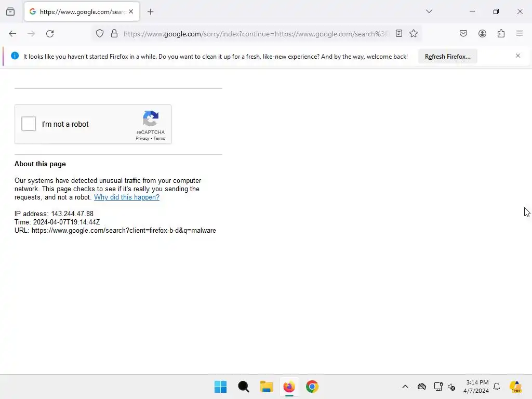Launch Google Chrome from taskbar
This screenshot has width=532, height=399.
[x=312, y=387]
